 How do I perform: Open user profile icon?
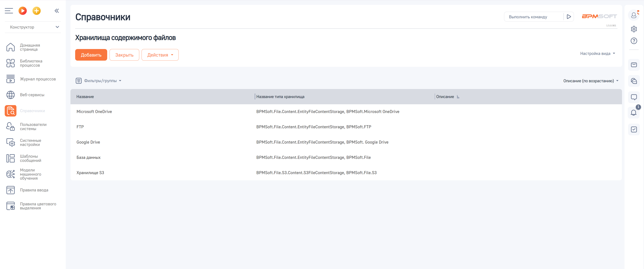(633, 15)
